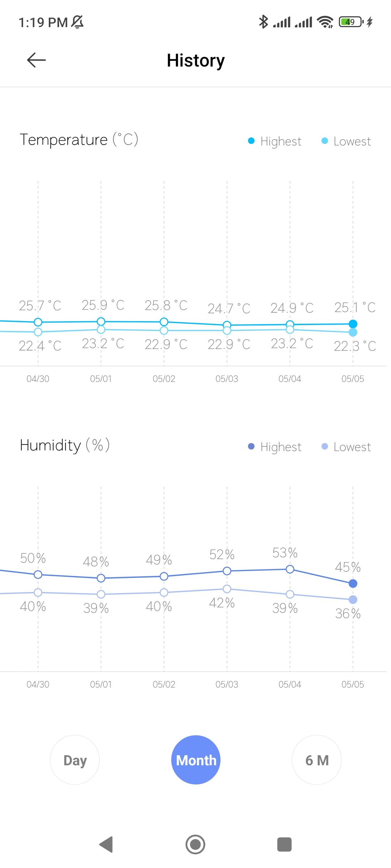Tap the battery indicator icon
The height and width of the screenshot is (868, 391).
click(x=351, y=22)
